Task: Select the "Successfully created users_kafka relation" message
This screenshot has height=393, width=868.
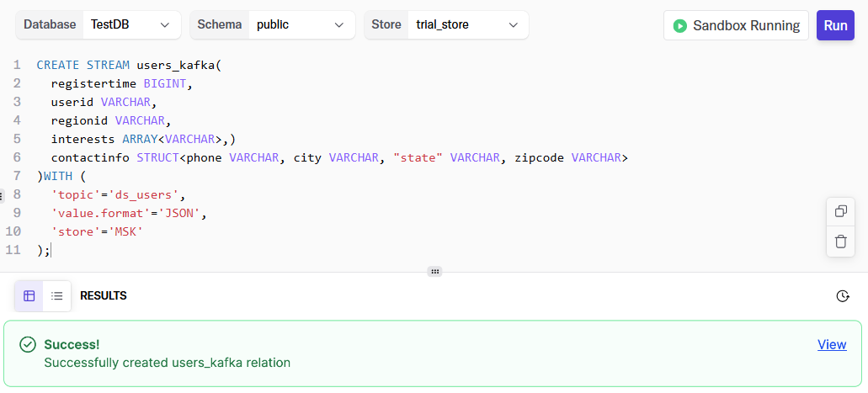Action: tap(167, 363)
